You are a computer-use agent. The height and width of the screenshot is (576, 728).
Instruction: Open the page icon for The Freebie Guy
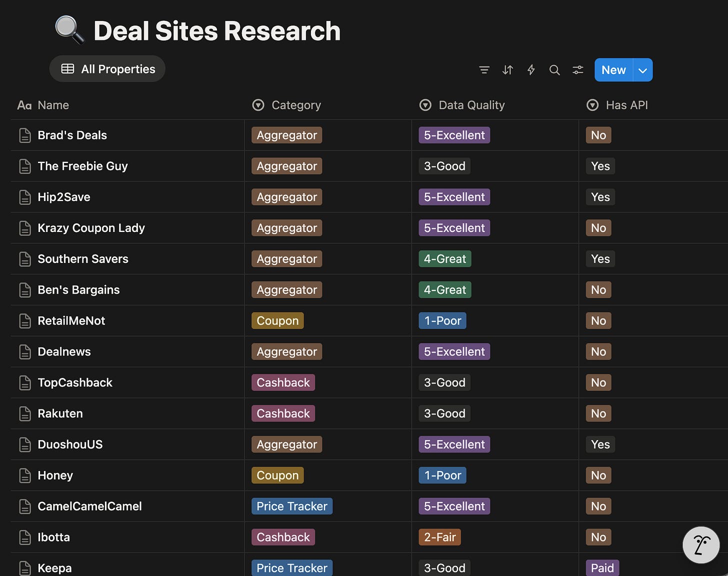point(25,166)
